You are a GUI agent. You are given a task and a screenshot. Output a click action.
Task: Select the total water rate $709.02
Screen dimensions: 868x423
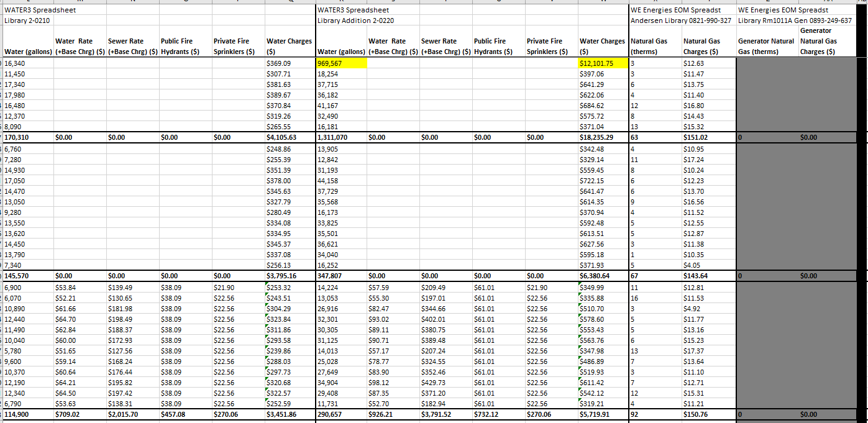pyautogui.click(x=80, y=414)
